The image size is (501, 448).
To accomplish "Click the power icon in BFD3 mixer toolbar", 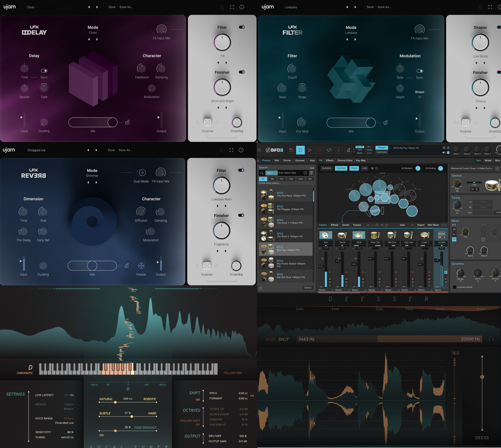I will click(x=386, y=225).
